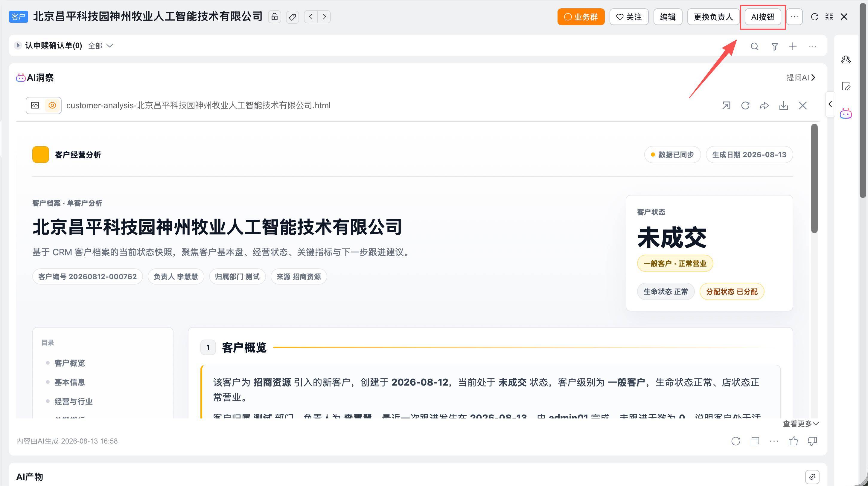The image size is (868, 486).
Task: Refresh the customer detail page
Action: pyautogui.click(x=814, y=17)
